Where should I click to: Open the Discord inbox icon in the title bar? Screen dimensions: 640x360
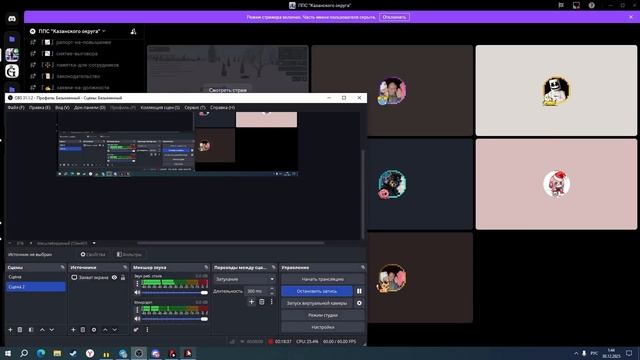[x=576, y=5]
